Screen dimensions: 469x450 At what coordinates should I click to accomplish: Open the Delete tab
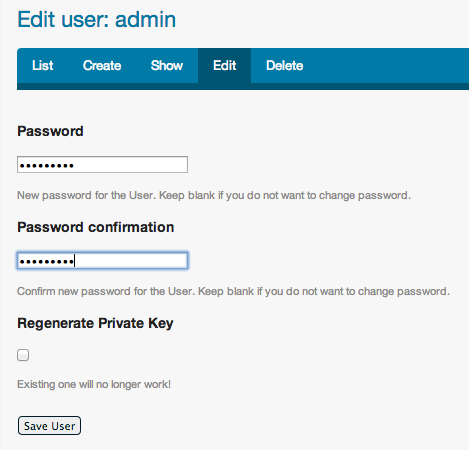[x=284, y=65]
